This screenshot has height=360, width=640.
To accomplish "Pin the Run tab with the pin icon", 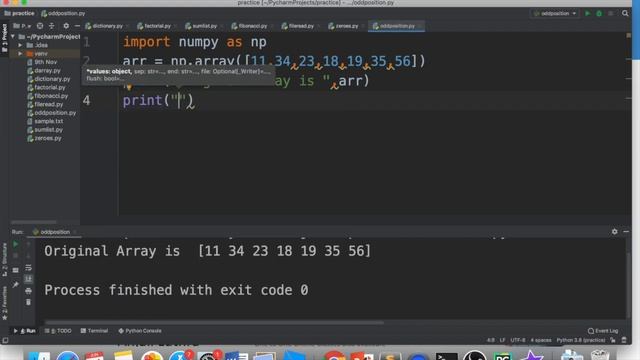I will point(16,284).
